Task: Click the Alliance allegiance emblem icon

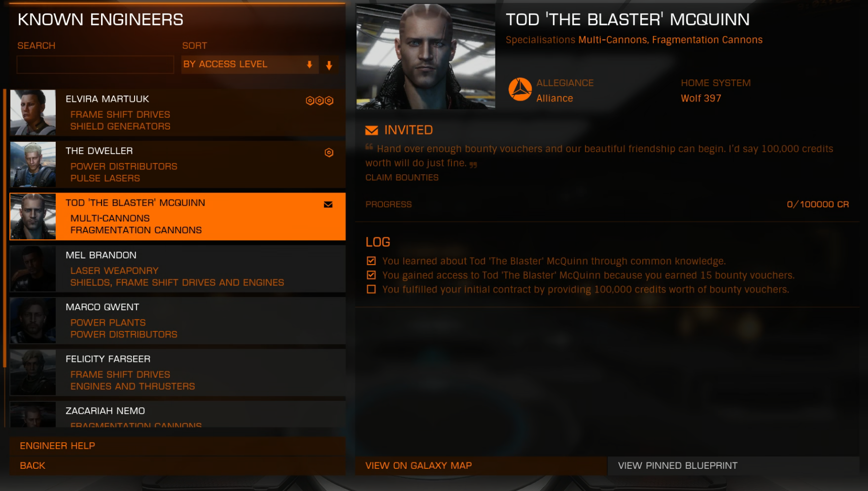Action: tap(520, 90)
